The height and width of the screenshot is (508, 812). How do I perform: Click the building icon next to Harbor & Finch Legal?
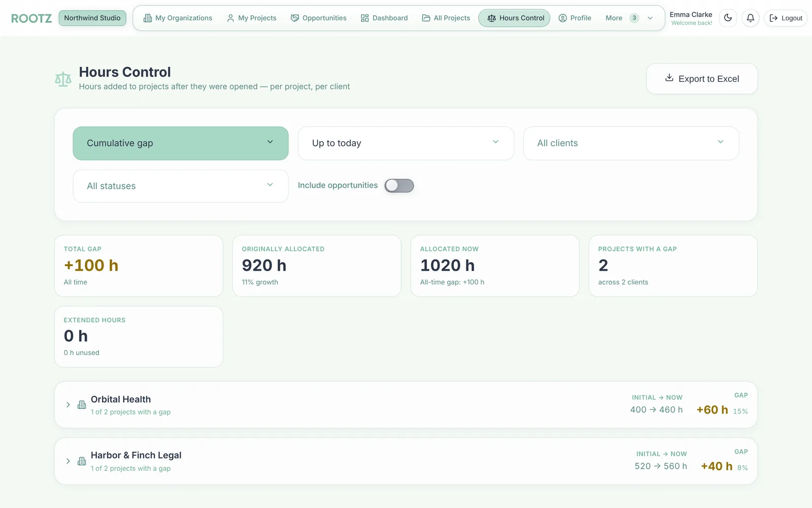tap(82, 461)
